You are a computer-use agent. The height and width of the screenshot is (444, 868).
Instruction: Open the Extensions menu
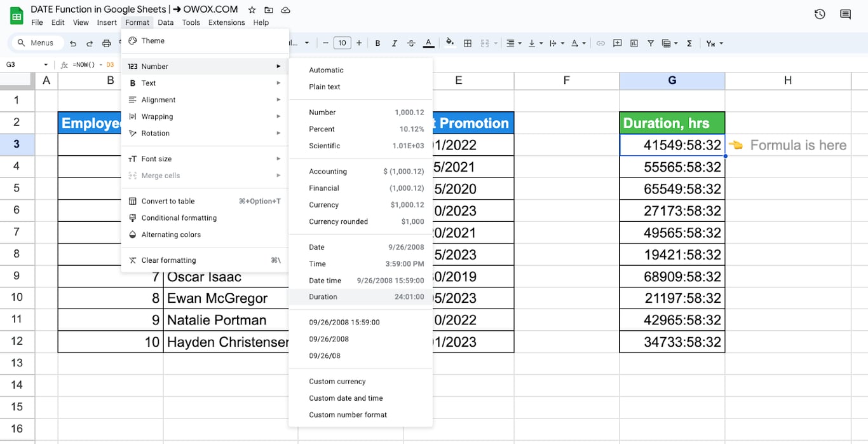pos(226,22)
